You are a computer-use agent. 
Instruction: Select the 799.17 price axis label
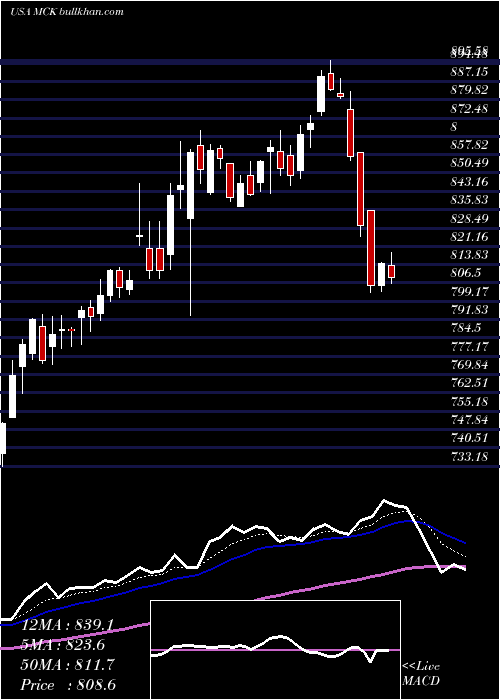coord(469,292)
